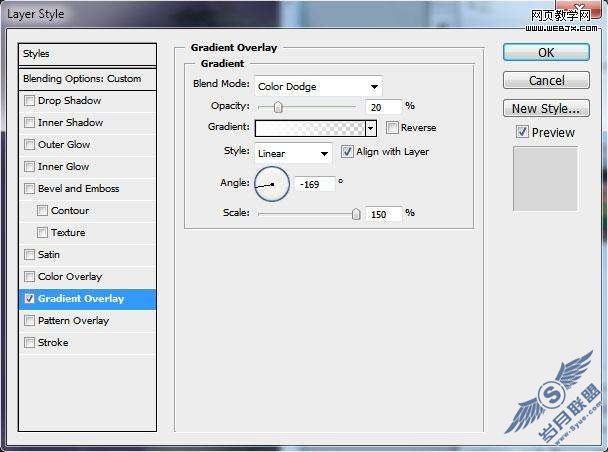The height and width of the screenshot is (452, 608).
Task: Tick the Stroke checkbox
Action: point(29,343)
